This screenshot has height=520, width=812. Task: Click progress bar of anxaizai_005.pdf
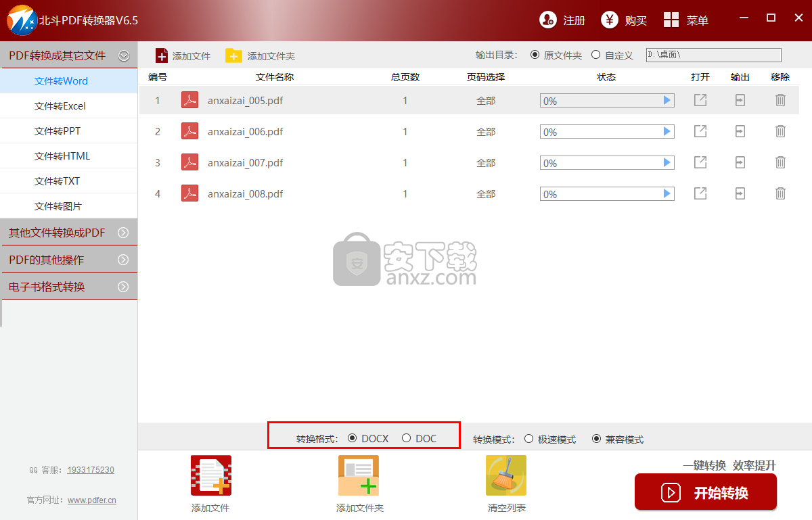[607, 101]
